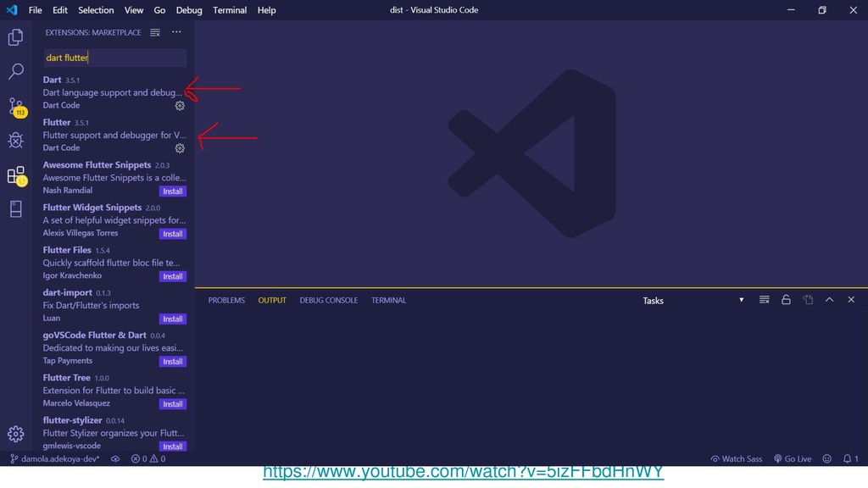The width and height of the screenshot is (868, 488).
Task: Install Flutter Widget Snippets extension
Action: point(173,234)
